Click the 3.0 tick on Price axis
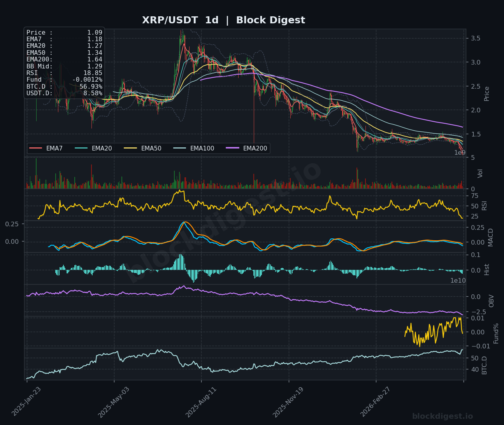Viewport: 504px width, 425px height. pos(476,62)
